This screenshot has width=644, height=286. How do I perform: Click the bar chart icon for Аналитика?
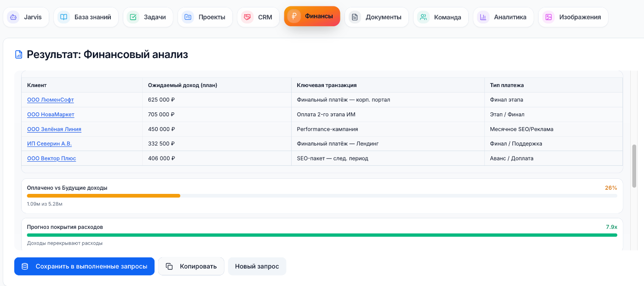pos(483,17)
